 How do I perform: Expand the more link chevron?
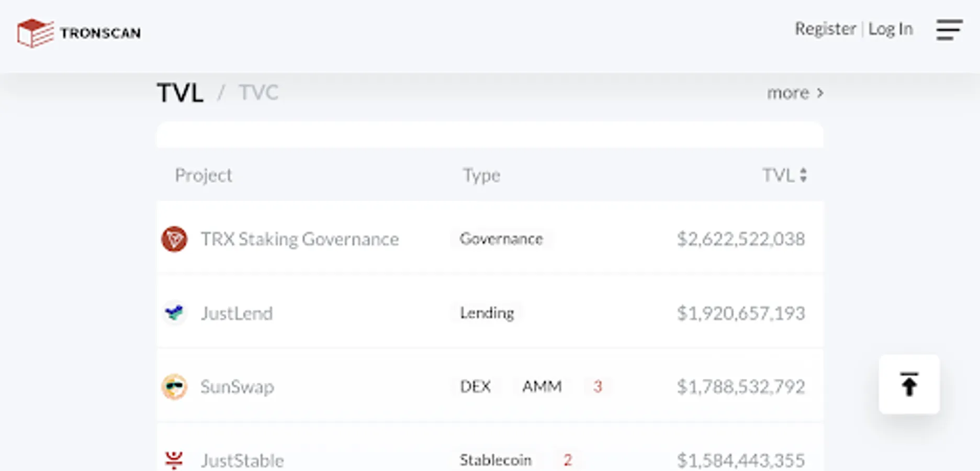820,93
